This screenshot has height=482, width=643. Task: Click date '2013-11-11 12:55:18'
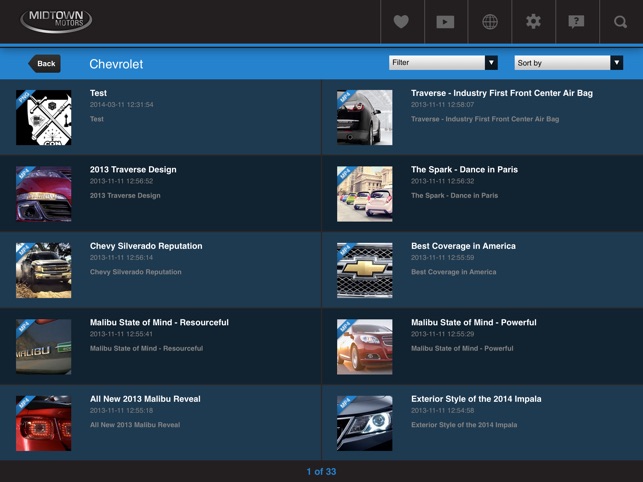[121, 410]
